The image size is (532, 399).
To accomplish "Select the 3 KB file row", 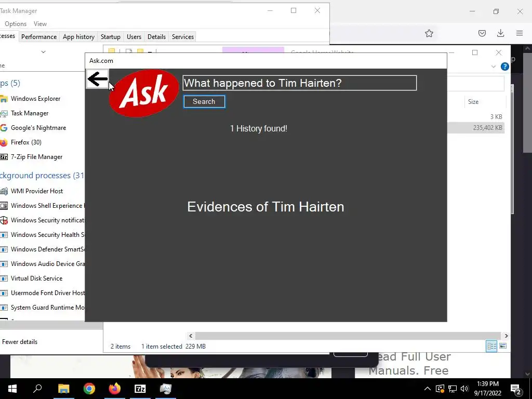I will click(x=476, y=117).
